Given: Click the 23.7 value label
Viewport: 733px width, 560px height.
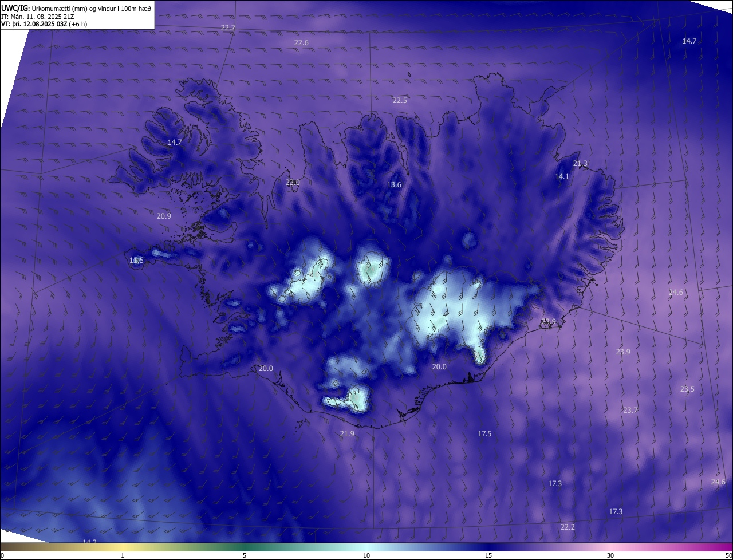Looking at the screenshot, I should click(630, 411).
